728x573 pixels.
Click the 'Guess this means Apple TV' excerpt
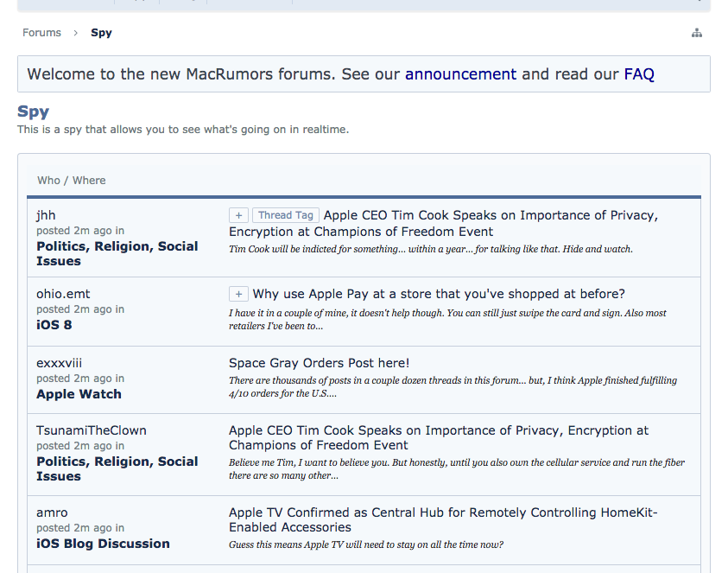tap(366, 544)
